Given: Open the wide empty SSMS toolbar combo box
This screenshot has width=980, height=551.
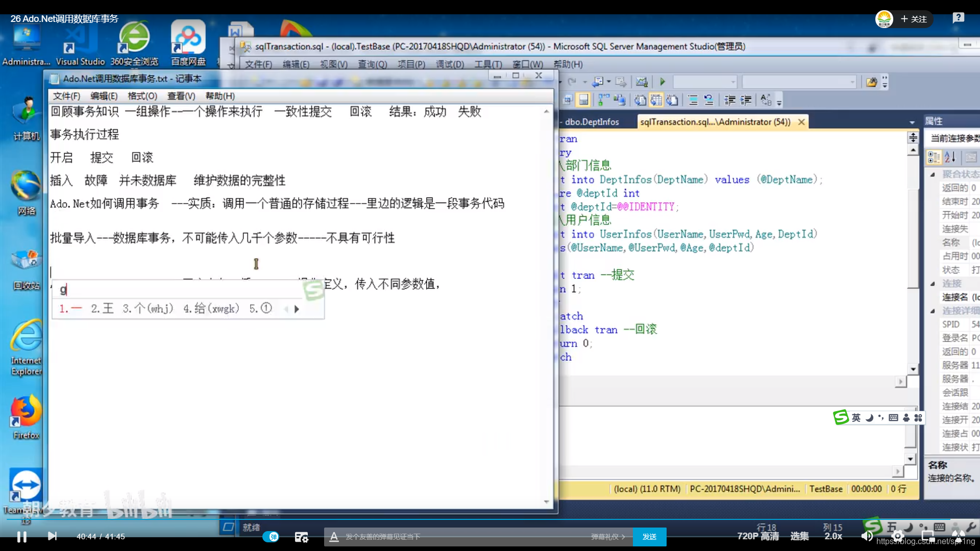Looking at the screenshot, I should coord(799,82).
